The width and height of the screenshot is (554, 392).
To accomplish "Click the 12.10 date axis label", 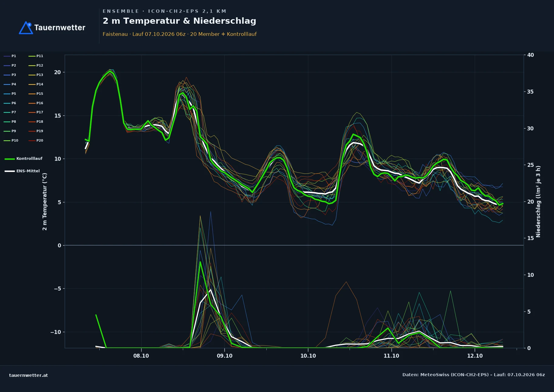I will [x=475, y=356].
